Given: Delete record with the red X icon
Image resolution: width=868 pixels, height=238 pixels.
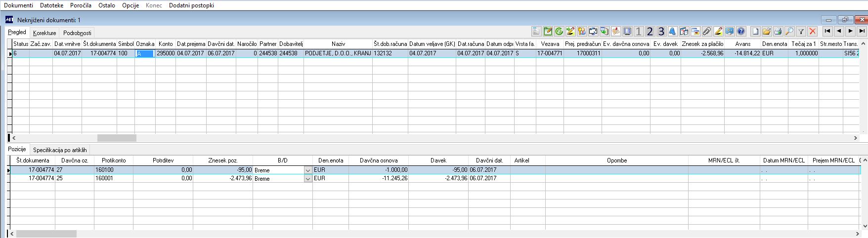Looking at the screenshot, I should (x=812, y=32).
